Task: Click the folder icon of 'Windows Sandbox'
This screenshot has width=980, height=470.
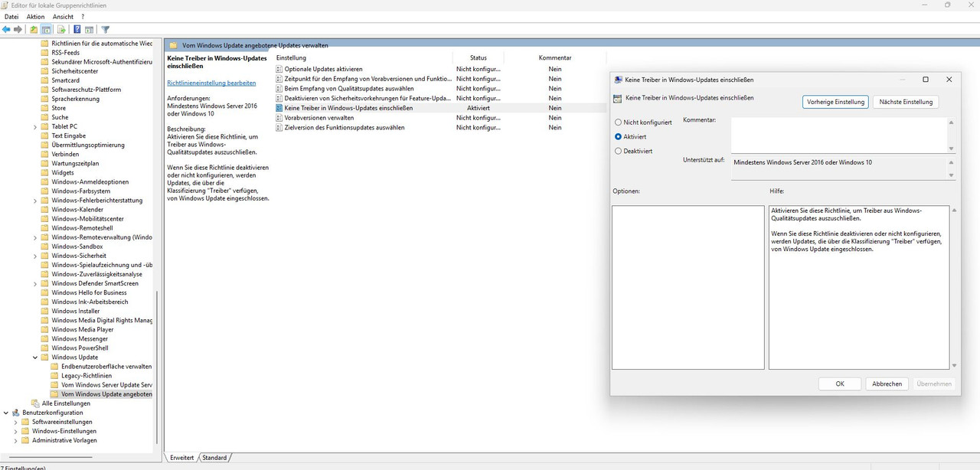Action: (x=44, y=246)
